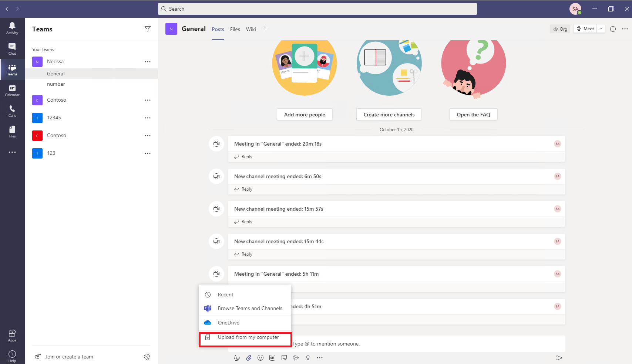The image size is (632, 364).
Task: Open the filter for your teams list
Action: pyautogui.click(x=148, y=29)
